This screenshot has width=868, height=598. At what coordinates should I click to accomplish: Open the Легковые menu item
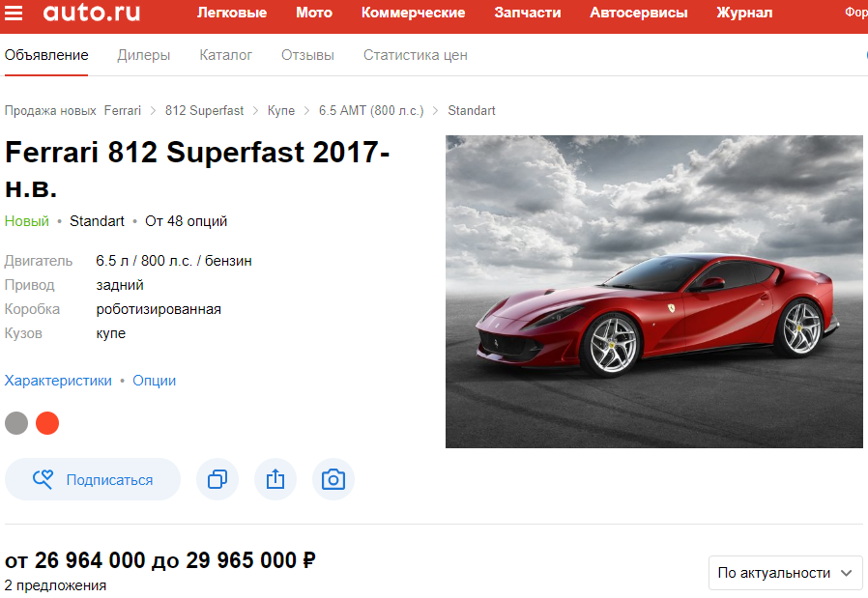(x=232, y=13)
